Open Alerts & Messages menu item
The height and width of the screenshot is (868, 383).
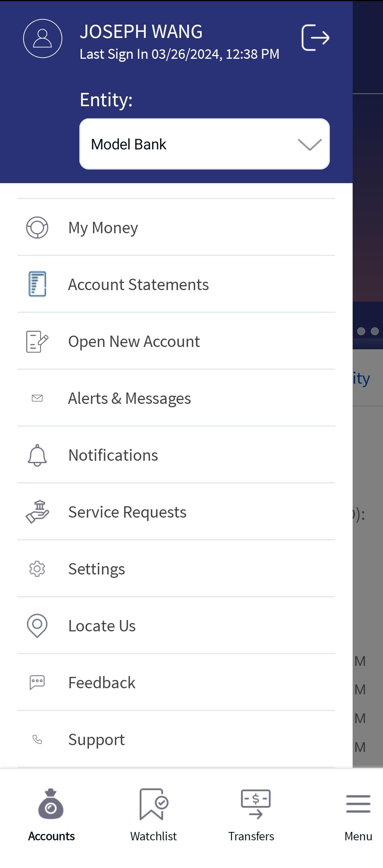[176, 398]
